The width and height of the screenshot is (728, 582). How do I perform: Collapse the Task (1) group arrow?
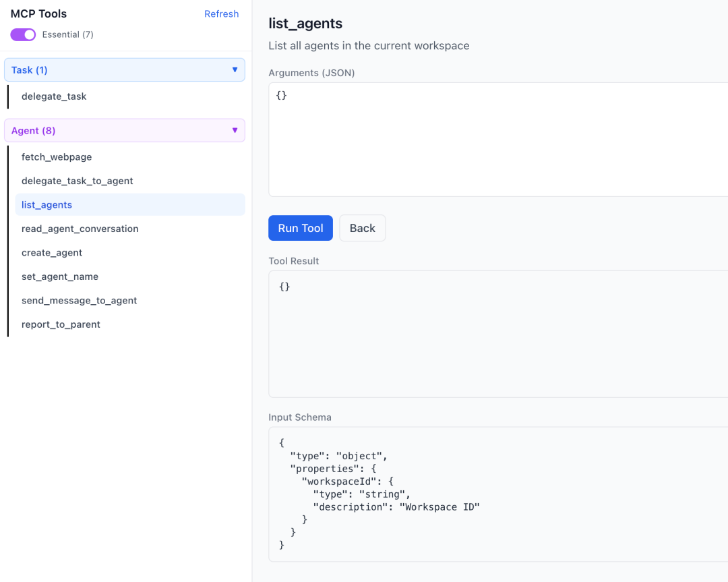[235, 69]
